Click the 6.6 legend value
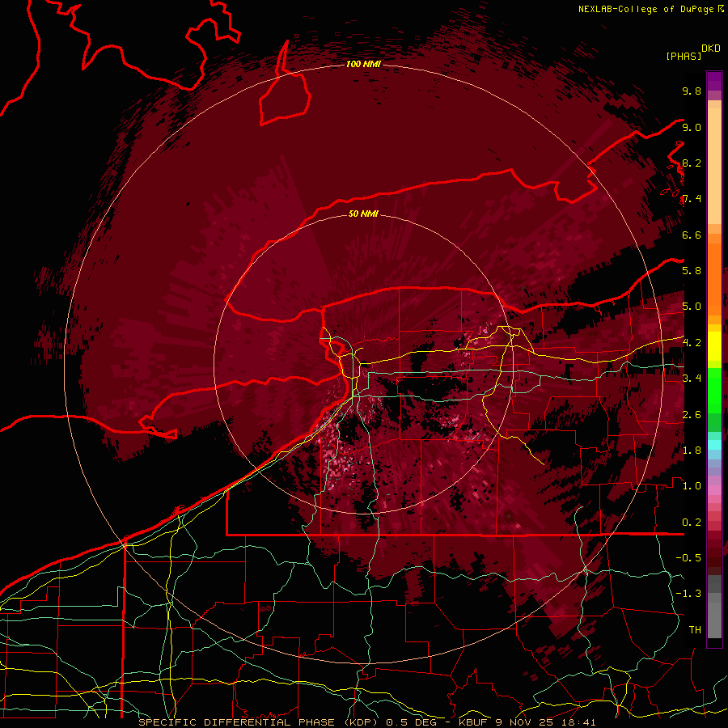The image size is (728, 728). pos(692,235)
